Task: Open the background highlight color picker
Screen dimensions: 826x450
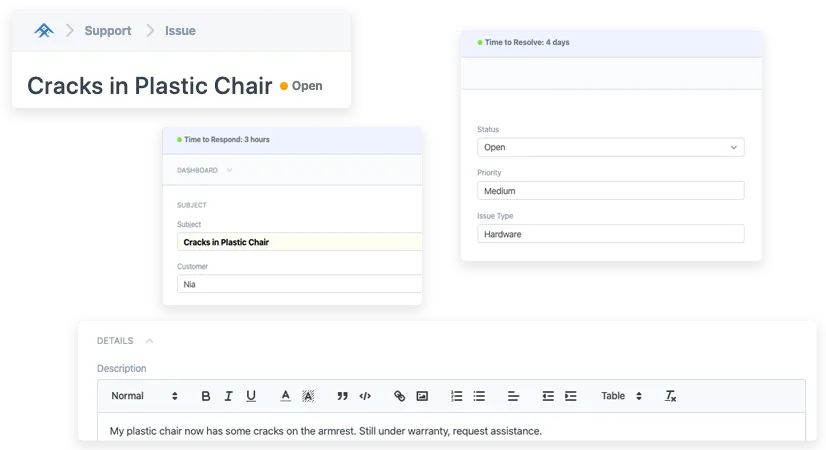Action: click(308, 396)
